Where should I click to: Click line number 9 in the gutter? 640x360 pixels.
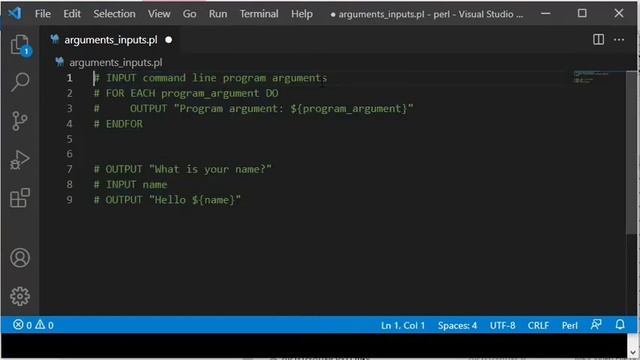[x=69, y=200]
